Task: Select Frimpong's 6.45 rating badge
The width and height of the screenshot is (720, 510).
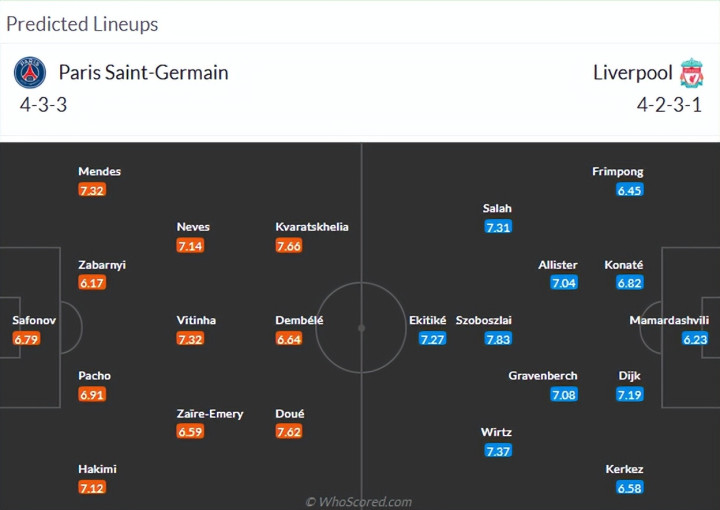Action: [x=630, y=190]
